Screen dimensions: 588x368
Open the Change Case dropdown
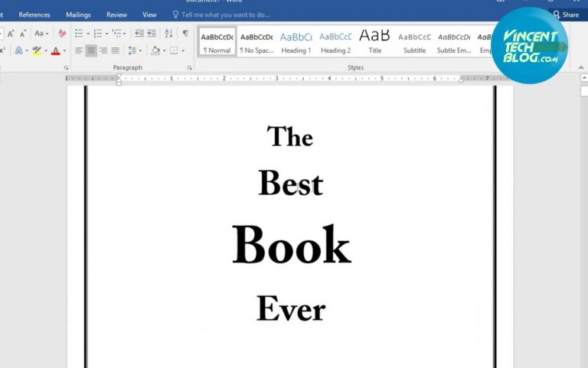click(x=41, y=34)
